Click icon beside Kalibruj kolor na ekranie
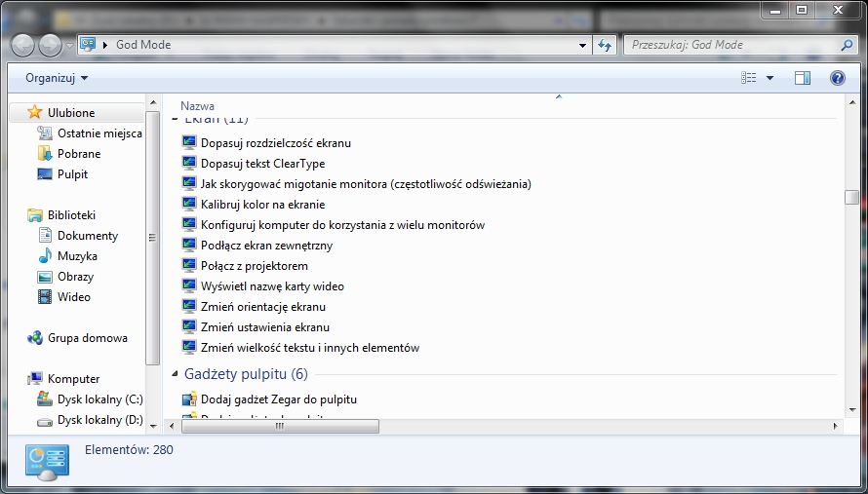Viewport: 868px width, 494px height. pos(189,204)
